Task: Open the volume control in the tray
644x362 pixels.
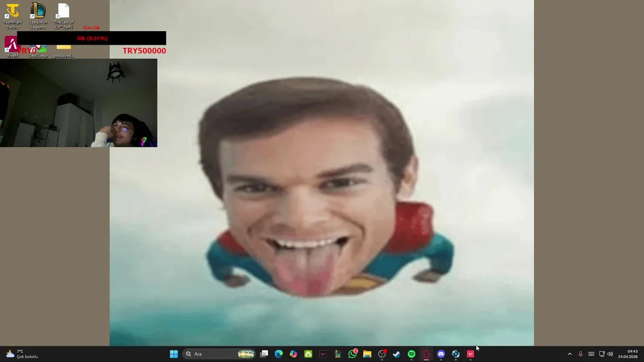Action: click(610, 354)
